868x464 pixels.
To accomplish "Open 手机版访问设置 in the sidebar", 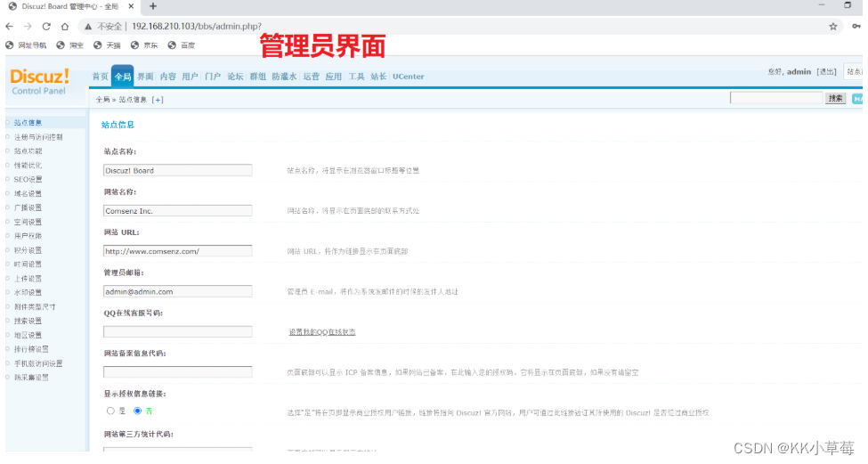I will pos(37,363).
